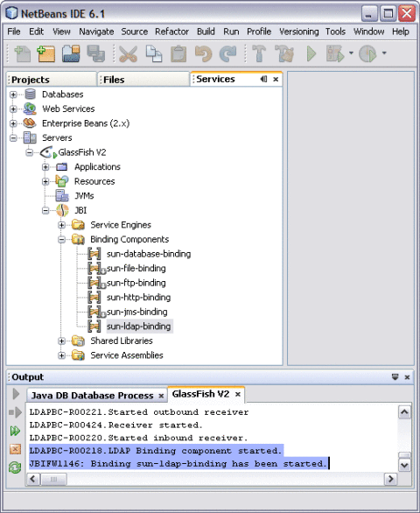This screenshot has width=420, height=513.
Task: Click the Undo arrow icon
Action: coord(203,53)
